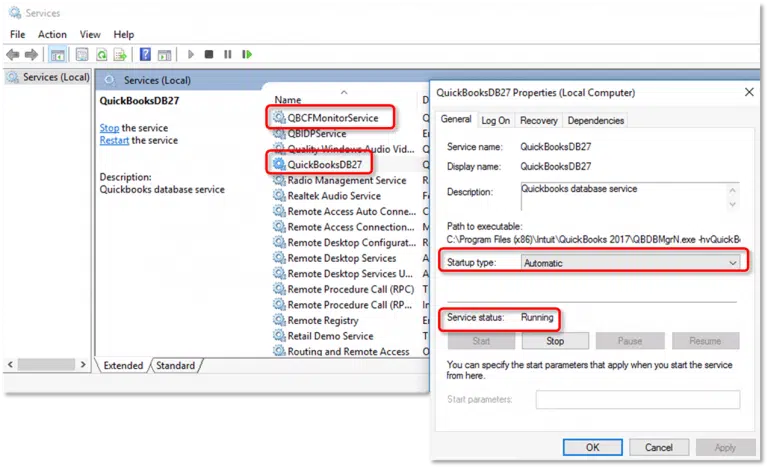Switch to the Log On tab

point(495,121)
